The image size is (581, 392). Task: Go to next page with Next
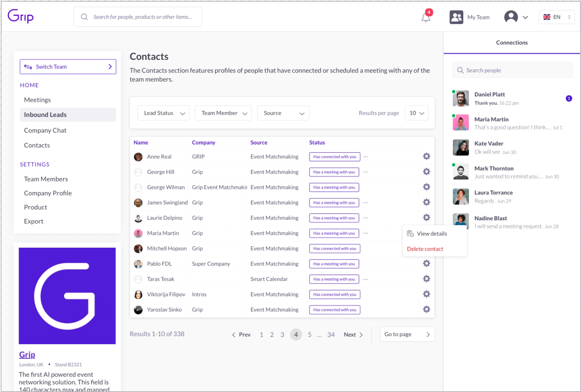[x=354, y=335]
